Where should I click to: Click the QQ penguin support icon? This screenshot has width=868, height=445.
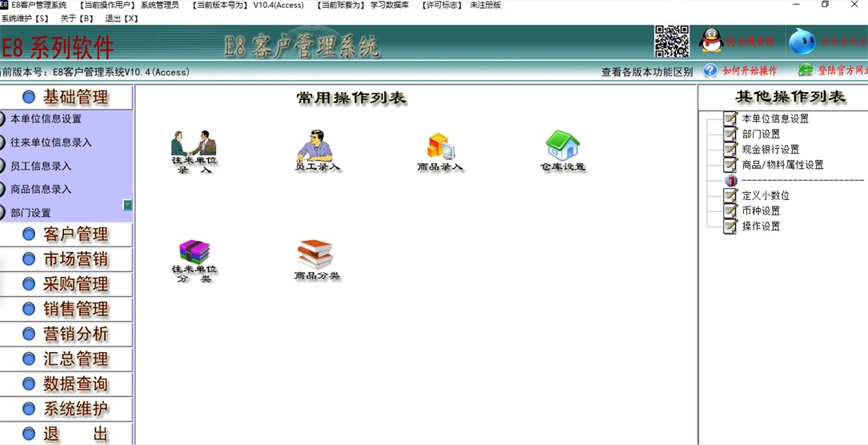click(710, 42)
